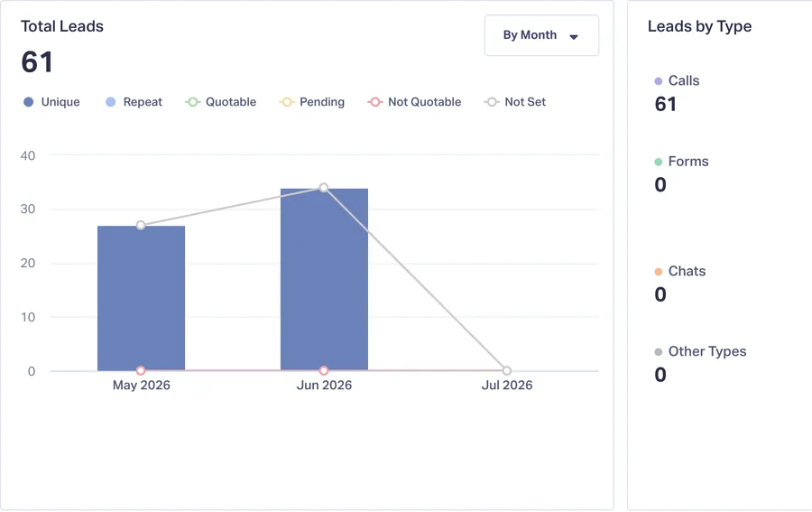This screenshot has width=812, height=512.
Task: Select the Not Set point at May 2026
Action: coord(141,225)
